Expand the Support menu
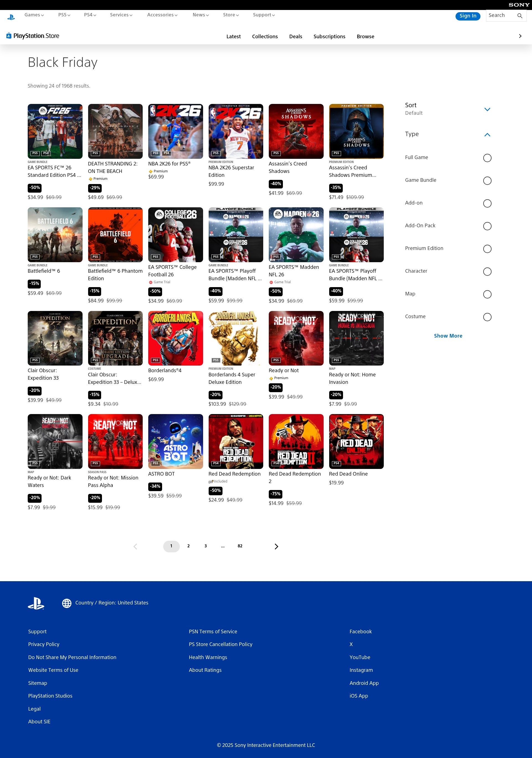532x758 pixels. point(264,15)
